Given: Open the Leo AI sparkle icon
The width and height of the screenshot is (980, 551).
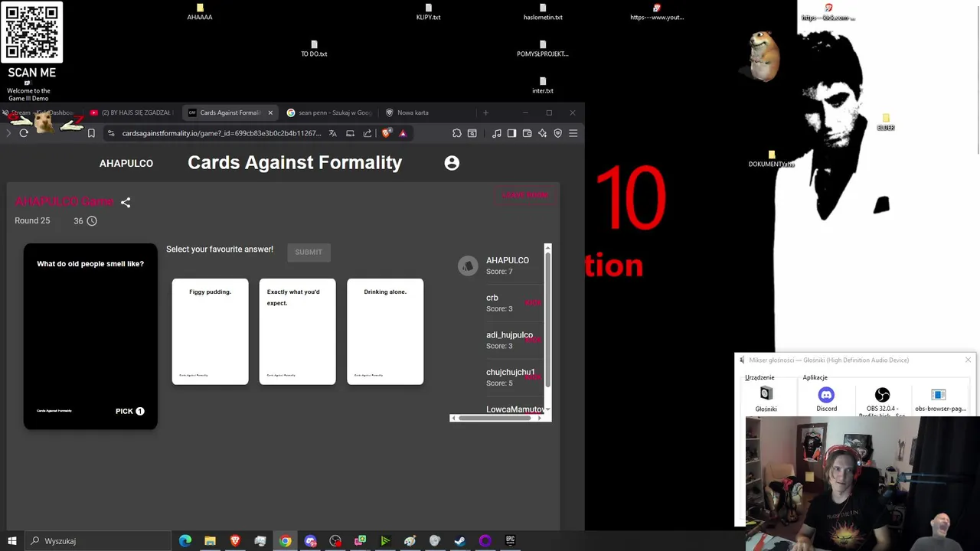Looking at the screenshot, I should pos(542,133).
